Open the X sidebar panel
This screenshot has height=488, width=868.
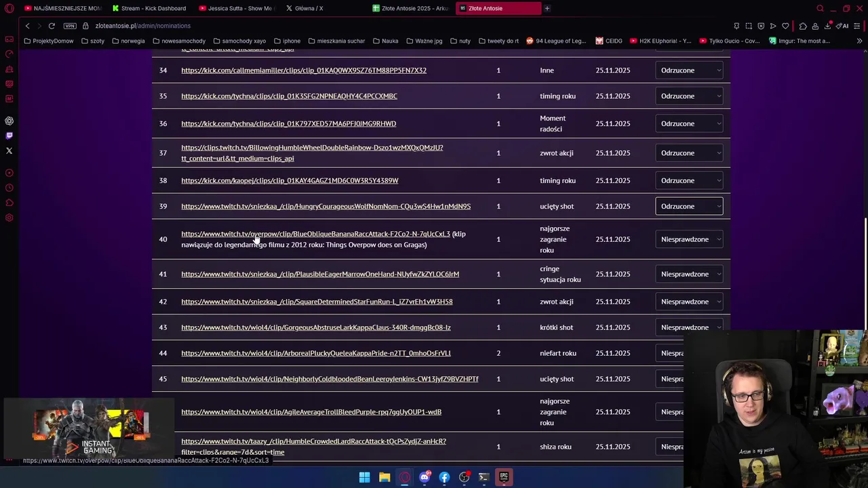tap(9, 150)
